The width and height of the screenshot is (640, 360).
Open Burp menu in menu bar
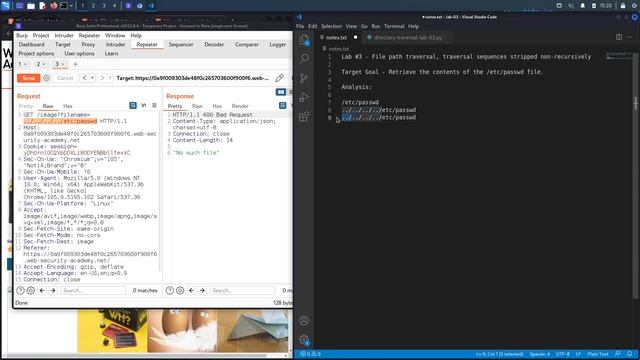tap(22, 36)
